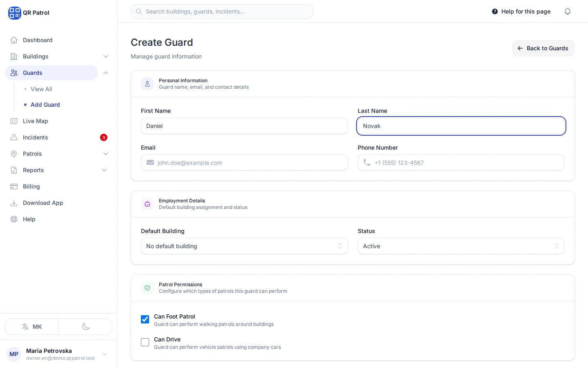Open the Status dropdown
588x368 pixels.
point(461,246)
